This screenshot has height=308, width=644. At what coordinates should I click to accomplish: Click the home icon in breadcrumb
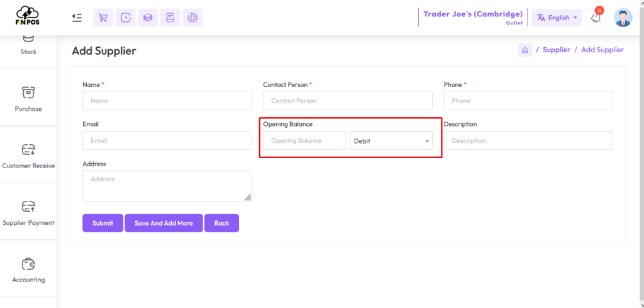coord(525,50)
